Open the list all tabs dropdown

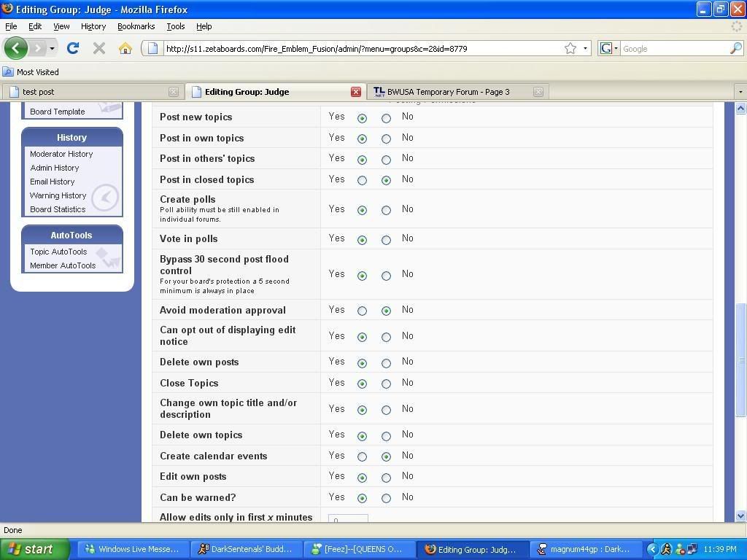[x=740, y=92]
